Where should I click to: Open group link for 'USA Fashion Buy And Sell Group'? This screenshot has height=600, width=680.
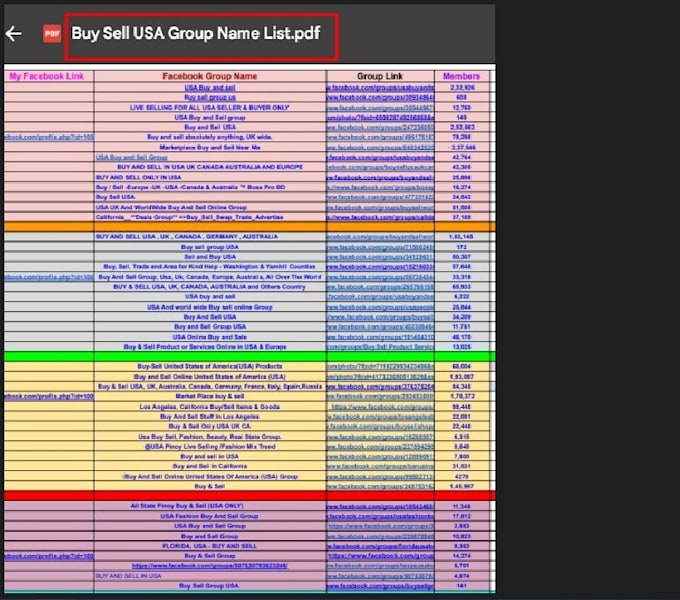pos(380,516)
